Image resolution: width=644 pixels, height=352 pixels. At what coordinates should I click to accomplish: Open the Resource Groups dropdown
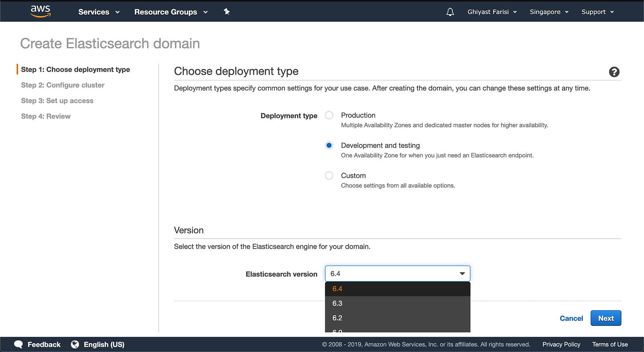point(171,12)
